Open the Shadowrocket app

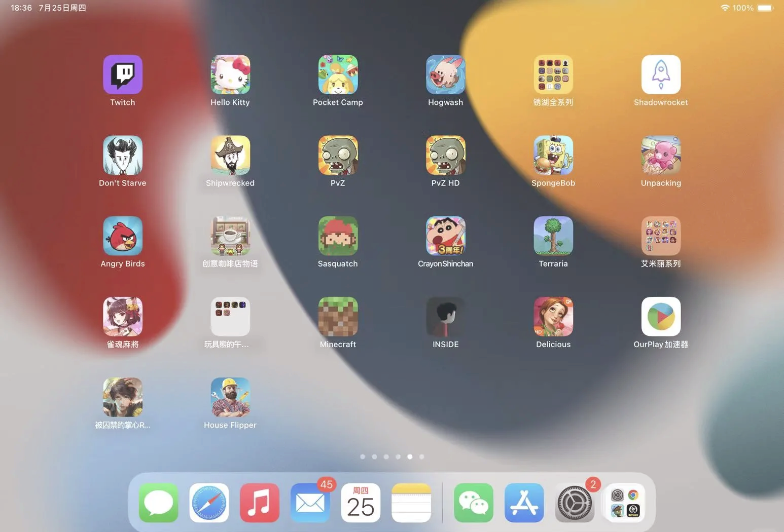(x=661, y=74)
